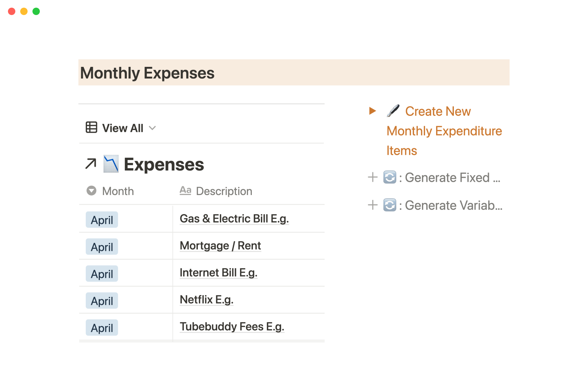
Task: Expand the Create New Monthly Expenditure Items toggle
Action: (372, 111)
